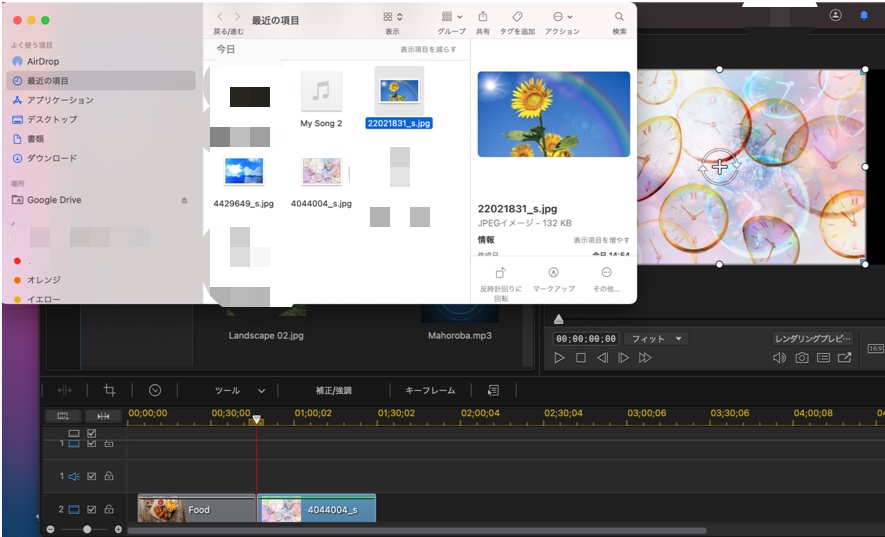Select the crop tool in timeline toolbar
This screenshot has height=537, width=885.
[110, 391]
